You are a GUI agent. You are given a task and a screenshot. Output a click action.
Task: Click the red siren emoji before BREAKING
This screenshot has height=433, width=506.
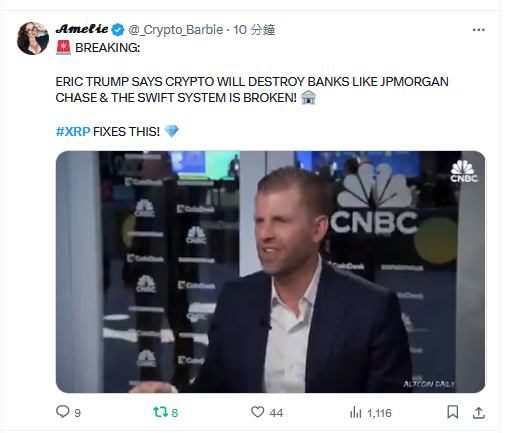63,47
